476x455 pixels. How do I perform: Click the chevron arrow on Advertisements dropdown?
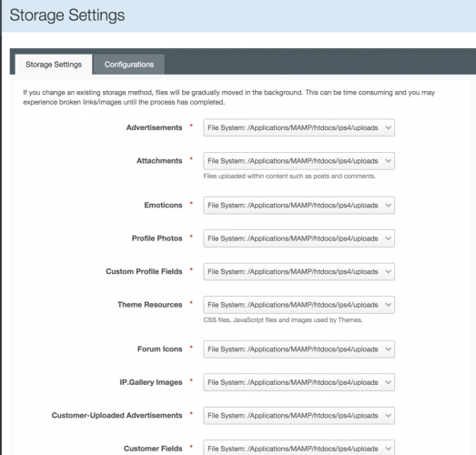coord(389,127)
